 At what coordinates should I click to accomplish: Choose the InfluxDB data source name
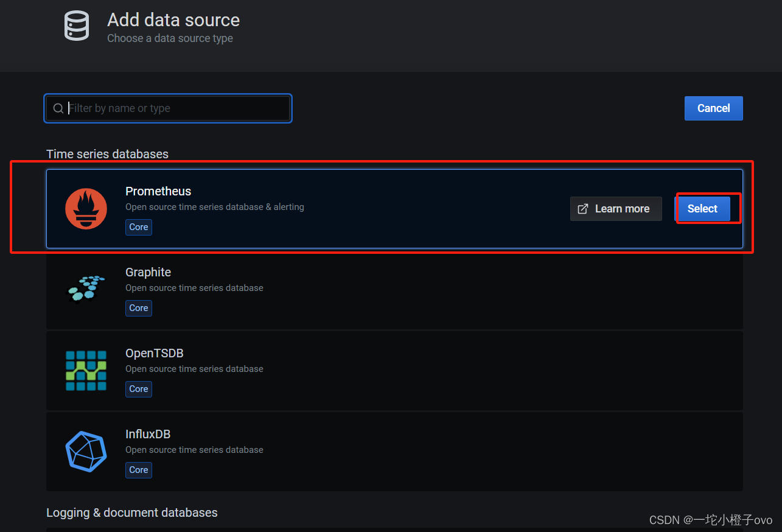pos(148,434)
